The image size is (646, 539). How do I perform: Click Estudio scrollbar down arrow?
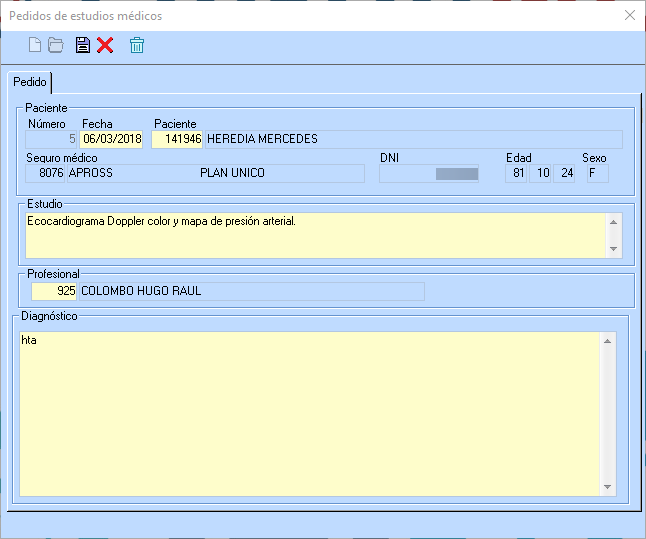point(613,249)
